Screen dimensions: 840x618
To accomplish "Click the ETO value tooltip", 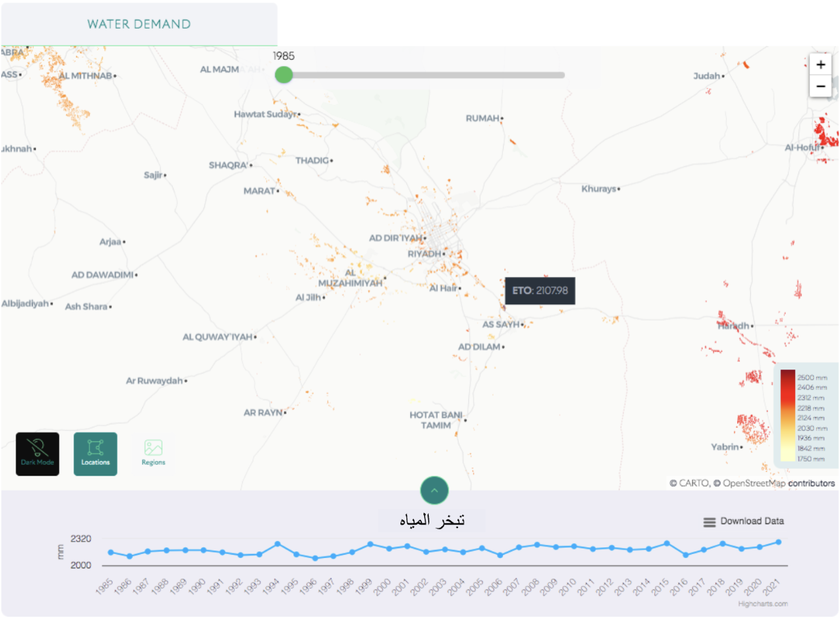I will pyautogui.click(x=540, y=291).
